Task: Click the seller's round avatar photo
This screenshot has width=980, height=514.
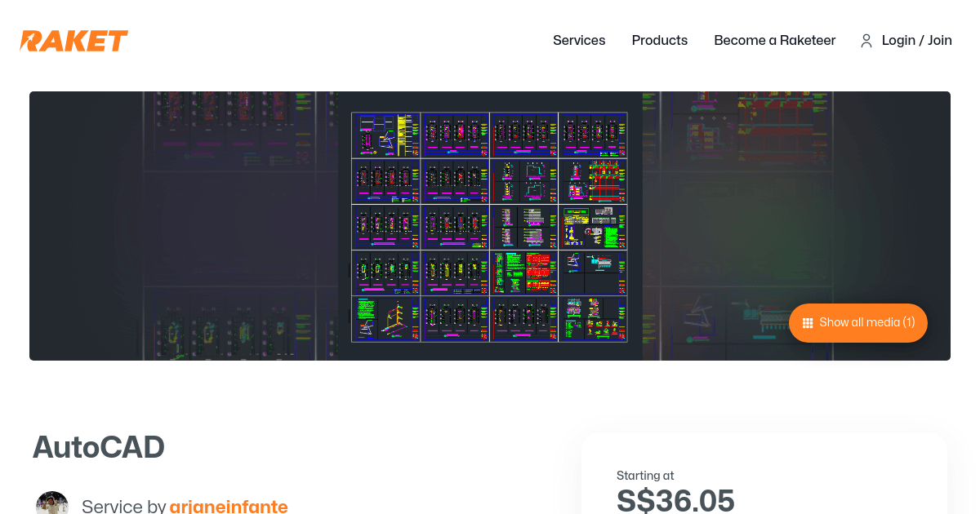Action: [52, 504]
